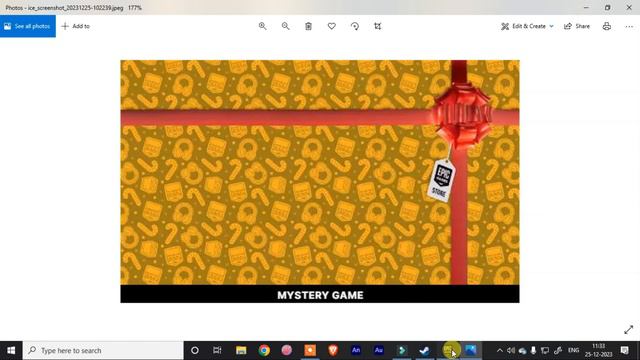Open Cortana circle icon on taskbar

click(x=195, y=350)
